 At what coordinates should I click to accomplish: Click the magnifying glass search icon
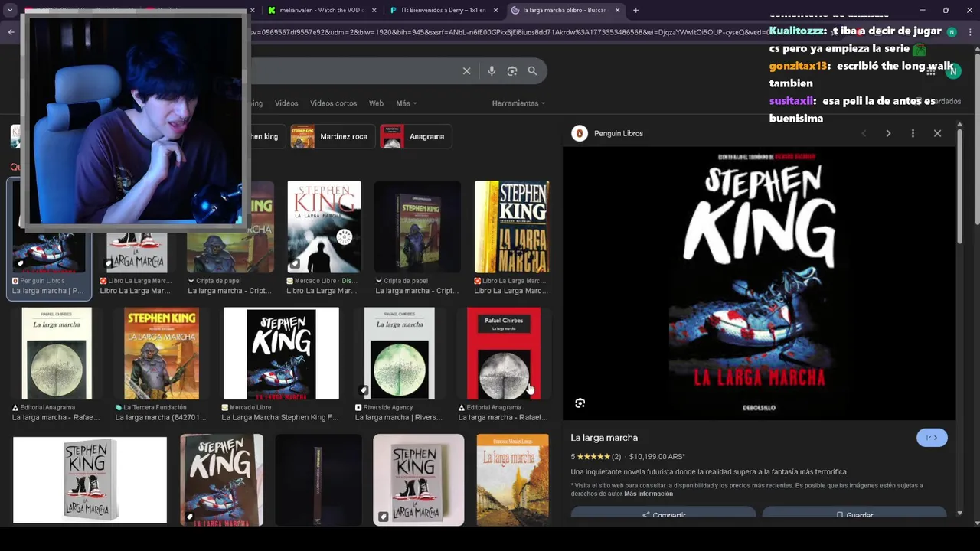point(532,71)
